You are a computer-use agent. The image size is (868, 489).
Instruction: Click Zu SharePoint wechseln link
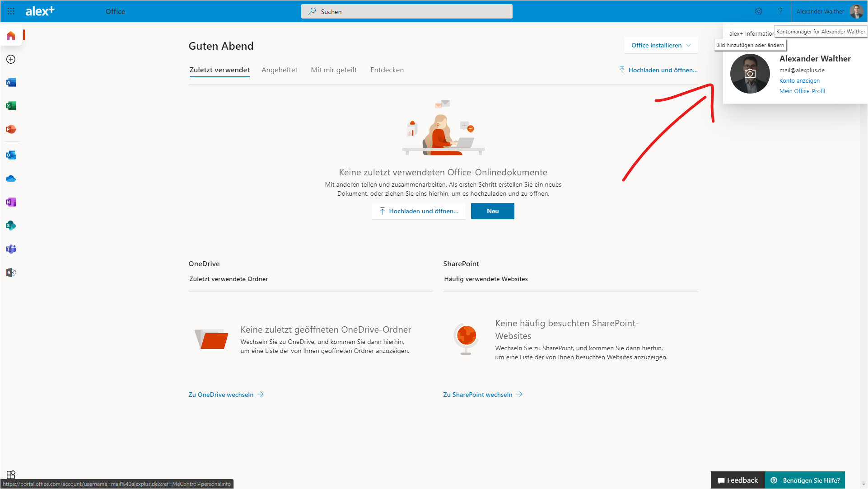pyautogui.click(x=483, y=395)
